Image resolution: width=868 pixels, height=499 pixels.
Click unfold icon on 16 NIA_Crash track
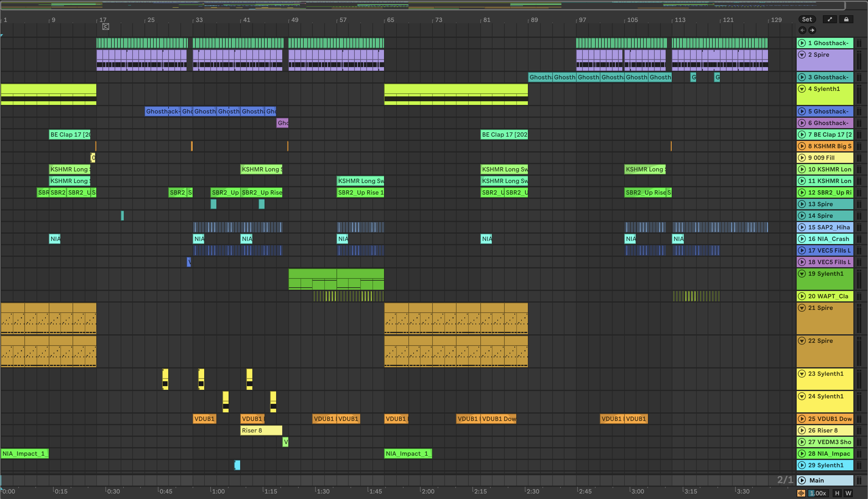pos(802,239)
